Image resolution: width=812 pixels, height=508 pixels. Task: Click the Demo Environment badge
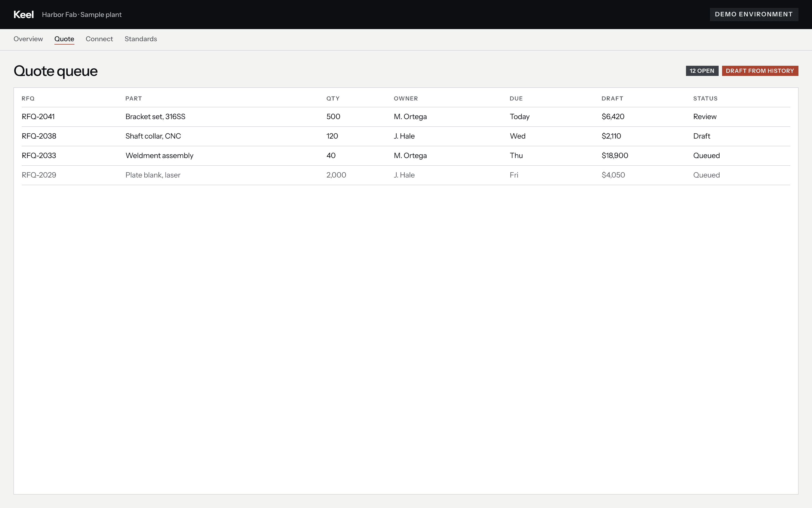(x=754, y=14)
